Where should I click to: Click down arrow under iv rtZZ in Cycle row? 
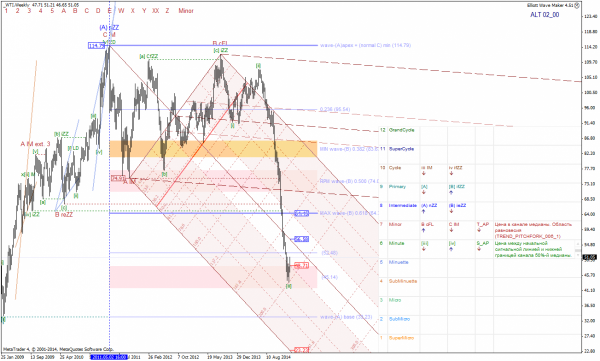pyautogui.click(x=451, y=173)
